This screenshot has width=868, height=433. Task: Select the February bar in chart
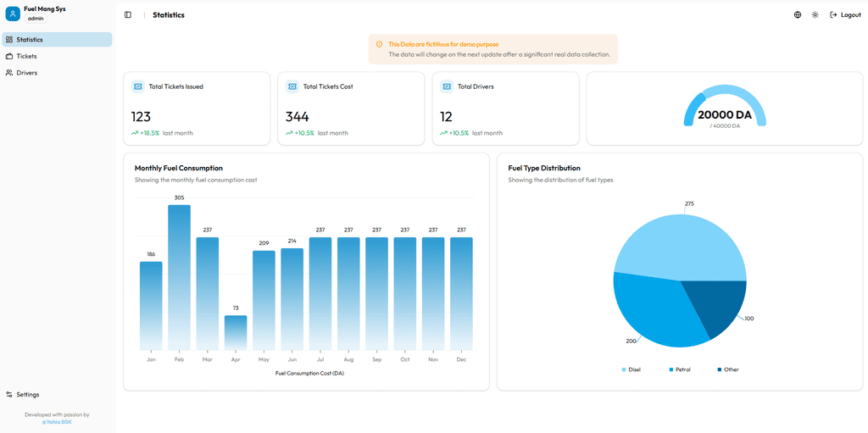pos(179,277)
